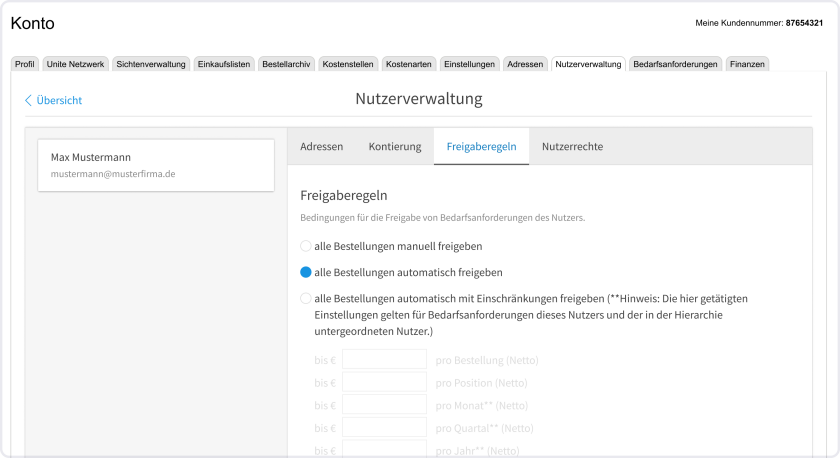Go to the Profil tab
This screenshot has width=840, height=458.
[x=25, y=64]
